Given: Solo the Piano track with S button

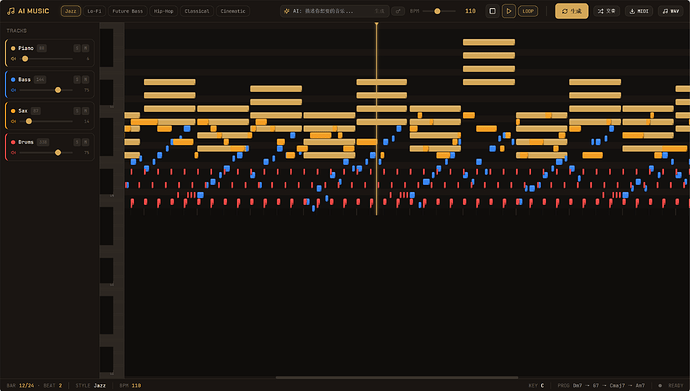Looking at the screenshot, I should tap(77, 48).
